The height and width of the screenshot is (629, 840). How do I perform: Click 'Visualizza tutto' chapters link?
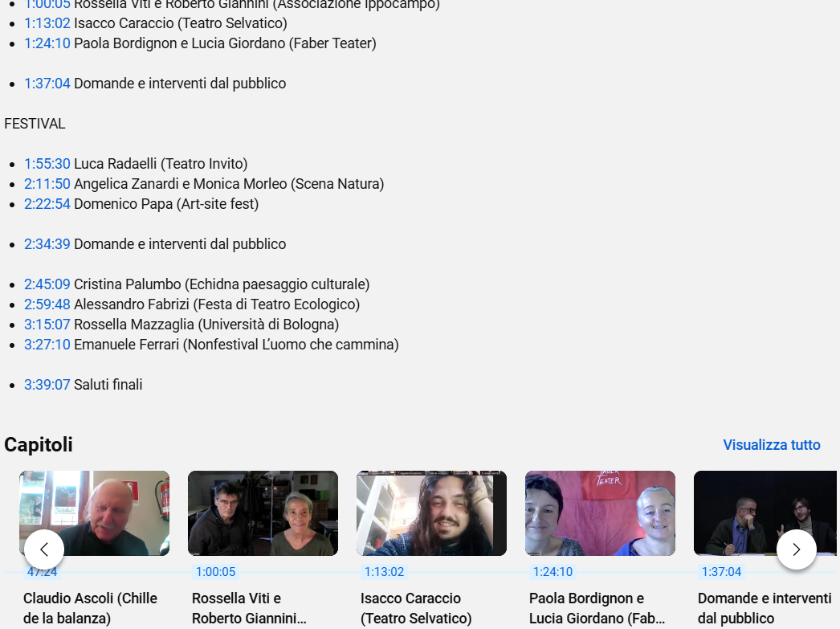771,445
